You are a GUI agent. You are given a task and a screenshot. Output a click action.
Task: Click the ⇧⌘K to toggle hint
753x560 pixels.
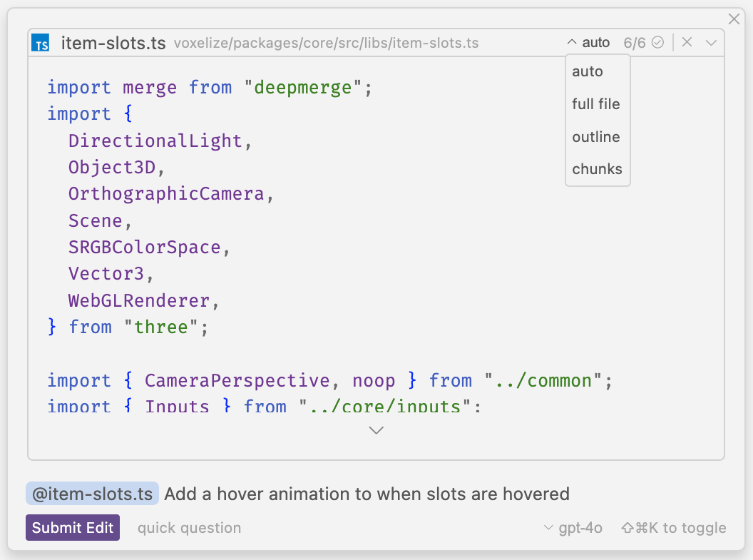pos(673,528)
